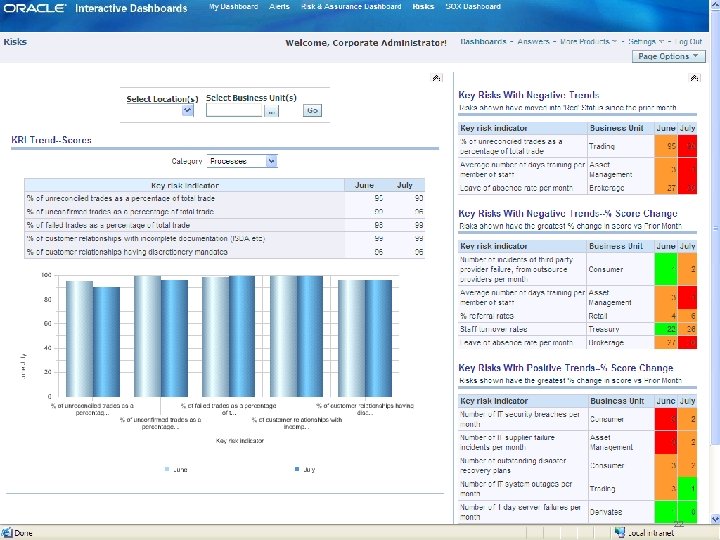The image size is (720, 540).
Task: Expand the Page Options menu
Action: click(670, 57)
